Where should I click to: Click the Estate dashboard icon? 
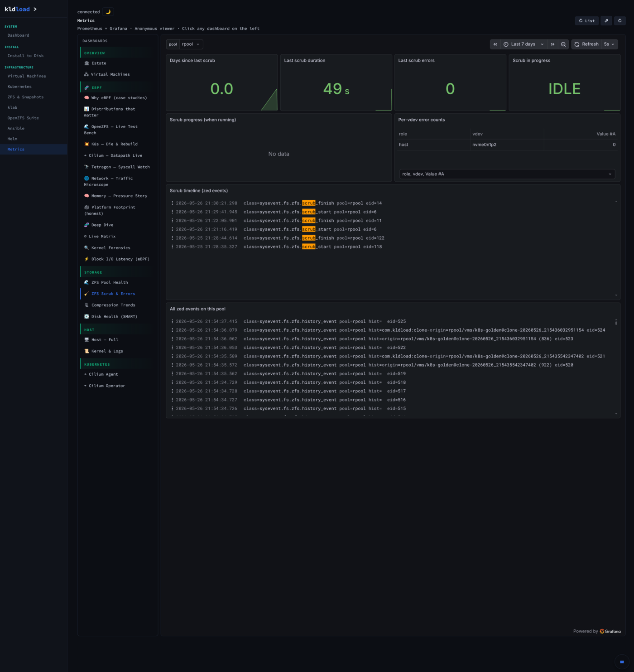[86, 63]
